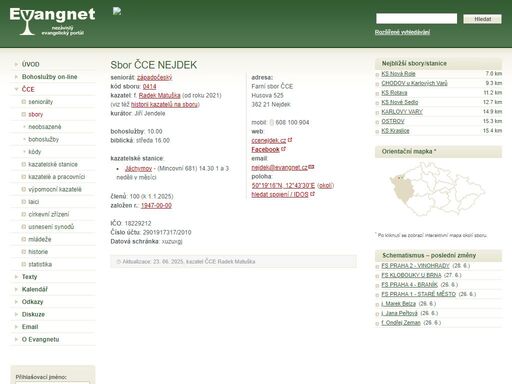This screenshot has height=384, width=512.
Task: Follow the Jáchymov preaching station link
Action: 138,168
